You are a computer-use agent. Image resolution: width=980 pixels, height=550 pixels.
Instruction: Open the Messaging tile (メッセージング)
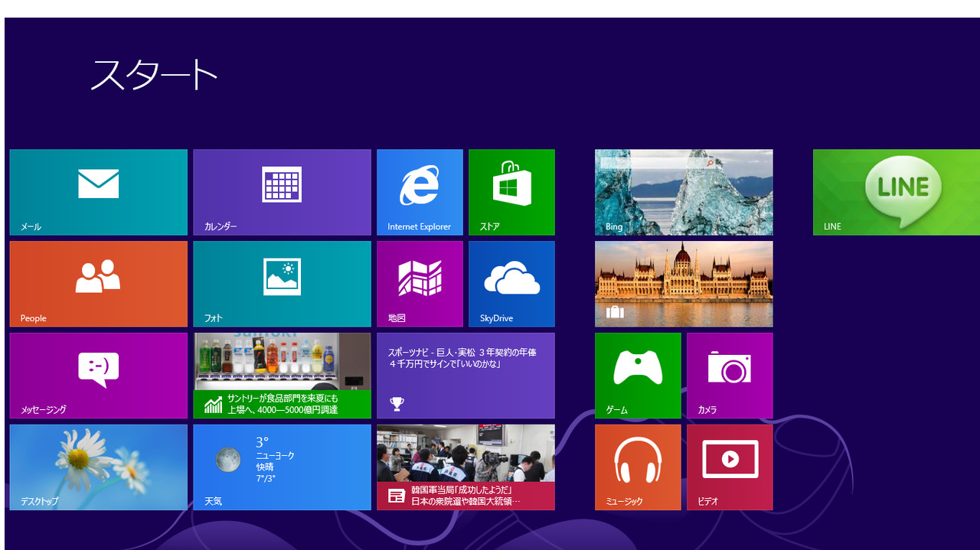point(98,376)
